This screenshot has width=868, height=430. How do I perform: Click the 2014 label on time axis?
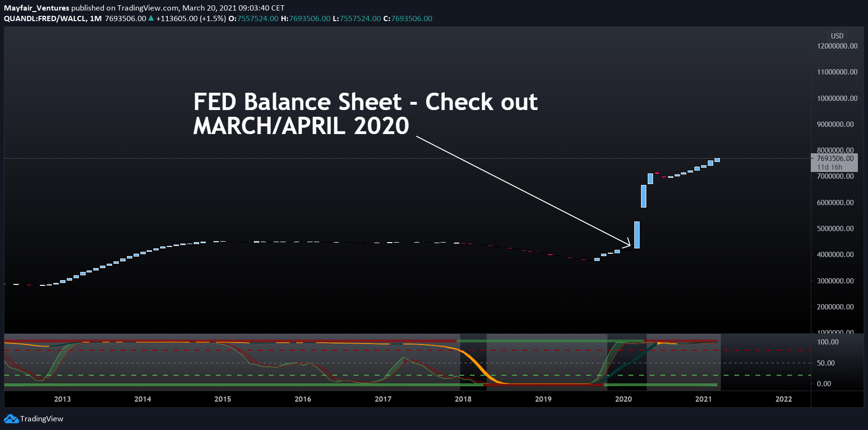143,399
